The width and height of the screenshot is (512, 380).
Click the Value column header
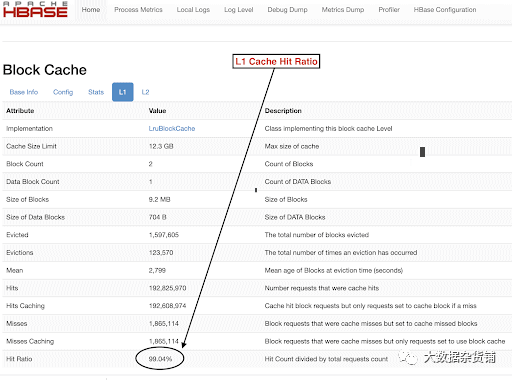(x=157, y=111)
